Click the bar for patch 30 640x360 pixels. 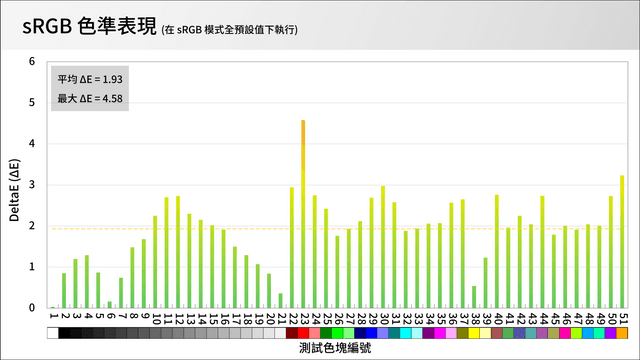pyautogui.click(x=383, y=247)
